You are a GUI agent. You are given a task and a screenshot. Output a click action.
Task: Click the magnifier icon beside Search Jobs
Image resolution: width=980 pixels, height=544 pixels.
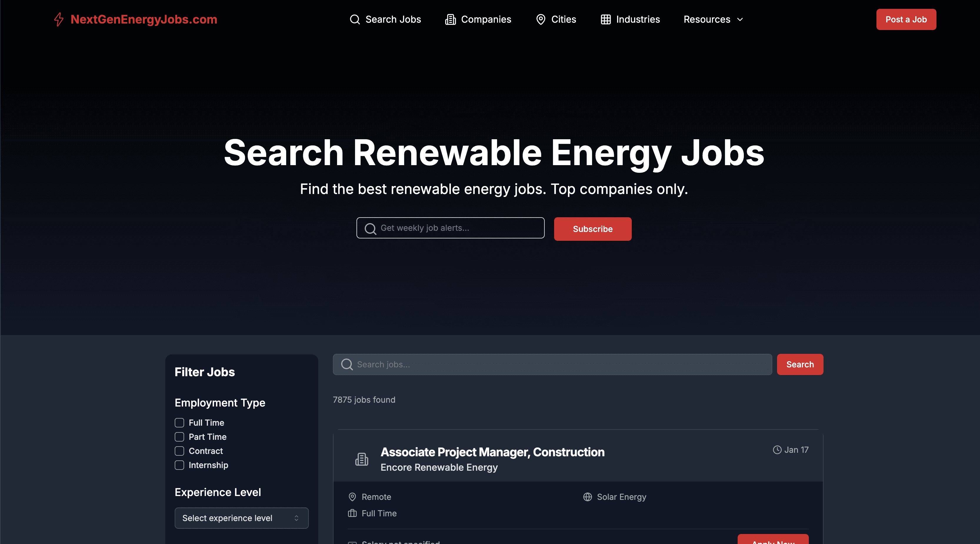pos(355,19)
